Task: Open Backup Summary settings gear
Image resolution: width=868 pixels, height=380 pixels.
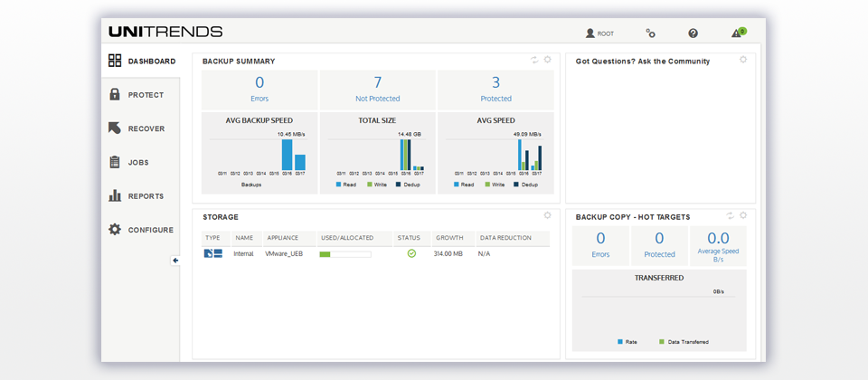Action: point(547,61)
